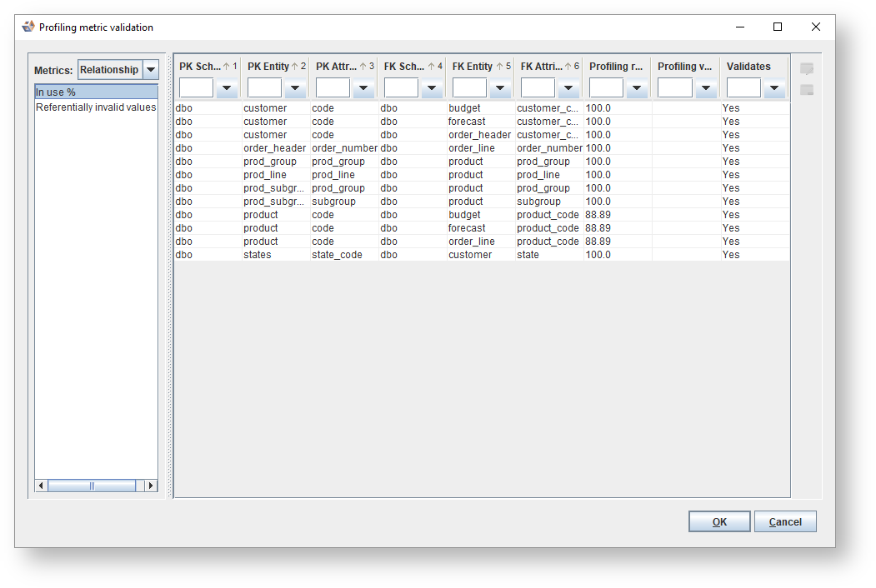Open the FK Schema filter dropdown arrow

431,87
